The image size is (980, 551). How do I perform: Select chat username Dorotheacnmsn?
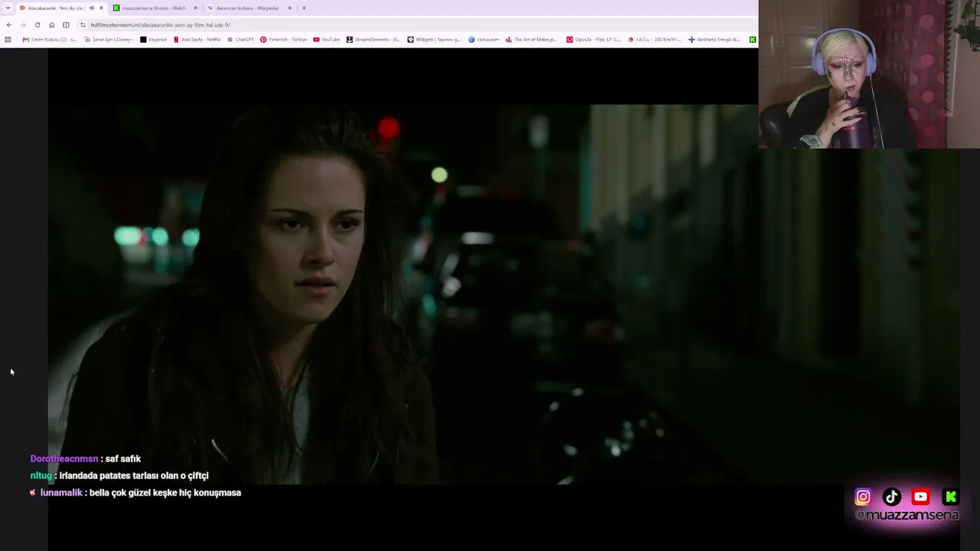(64, 459)
